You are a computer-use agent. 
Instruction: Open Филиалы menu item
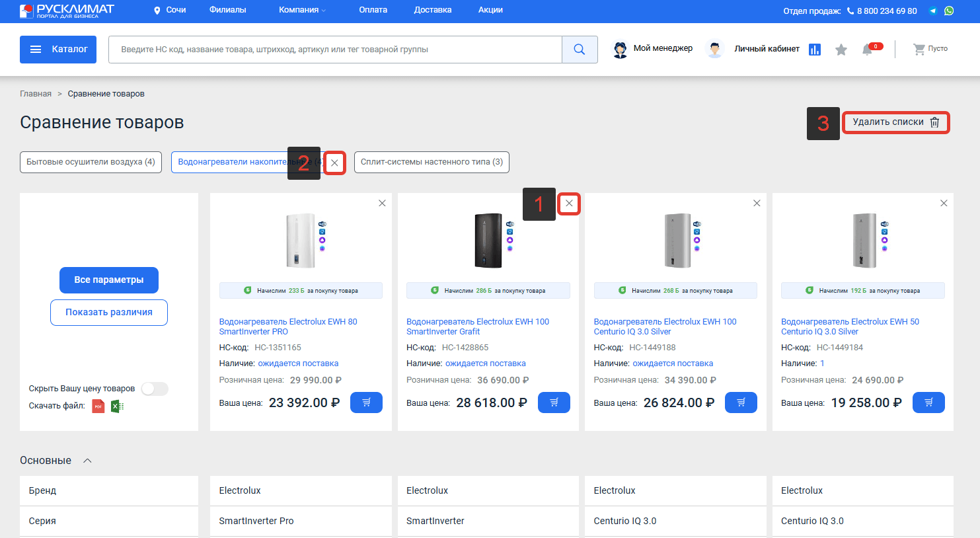tap(227, 10)
